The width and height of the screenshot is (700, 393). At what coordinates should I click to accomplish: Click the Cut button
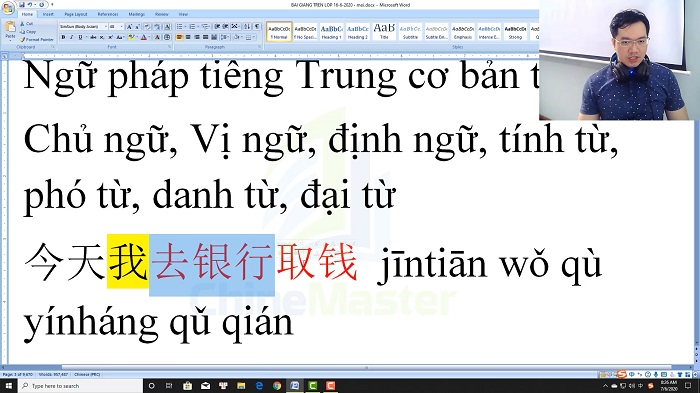click(x=26, y=24)
